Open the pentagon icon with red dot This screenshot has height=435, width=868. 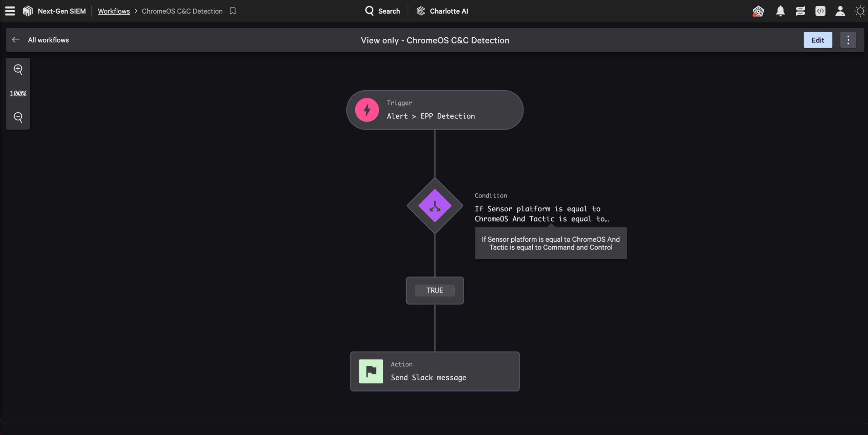(x=758, y=11)
